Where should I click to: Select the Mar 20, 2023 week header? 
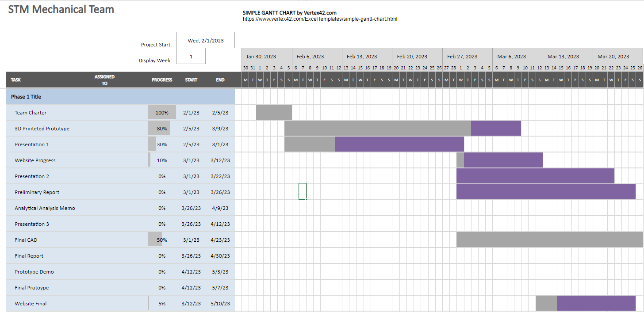(617, 57)
